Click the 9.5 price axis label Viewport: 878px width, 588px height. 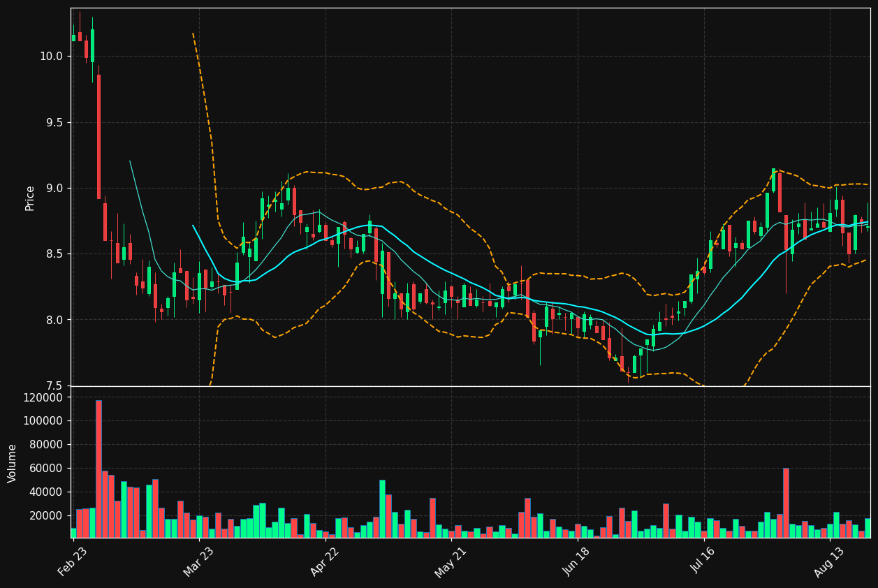[x=54, y=122]
